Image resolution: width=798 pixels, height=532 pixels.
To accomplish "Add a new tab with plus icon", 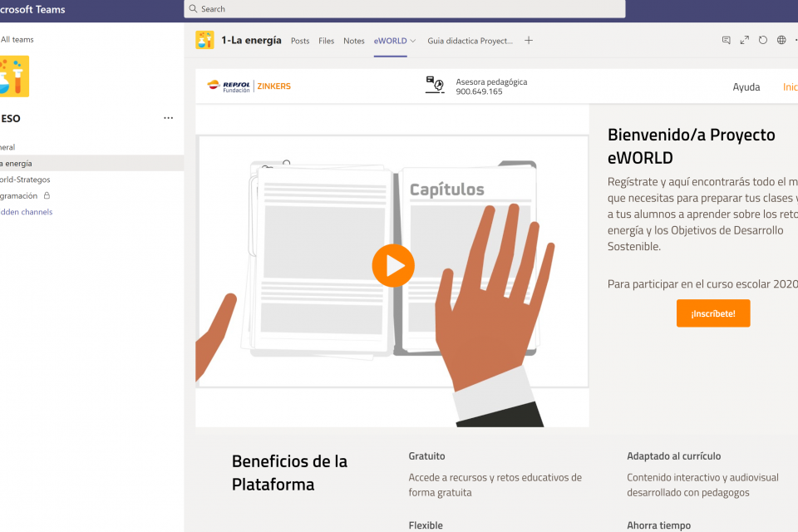I will tap(529, 41).
